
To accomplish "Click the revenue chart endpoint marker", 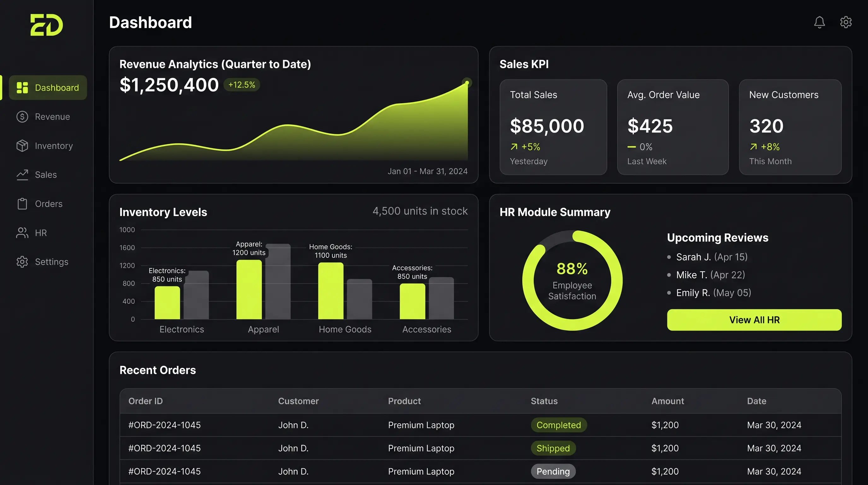I will click(467, 83).
